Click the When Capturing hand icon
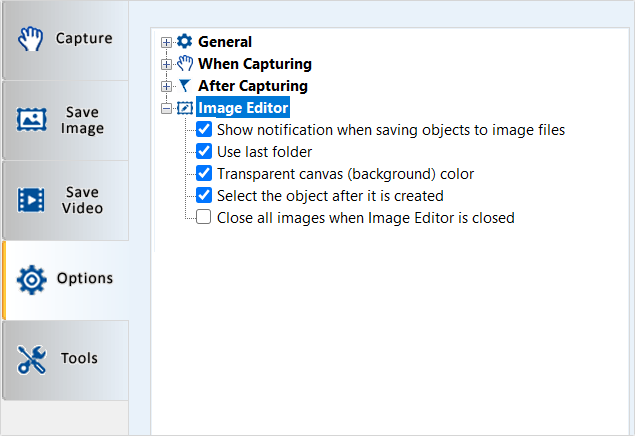635x436 pixels. point(184,64)
